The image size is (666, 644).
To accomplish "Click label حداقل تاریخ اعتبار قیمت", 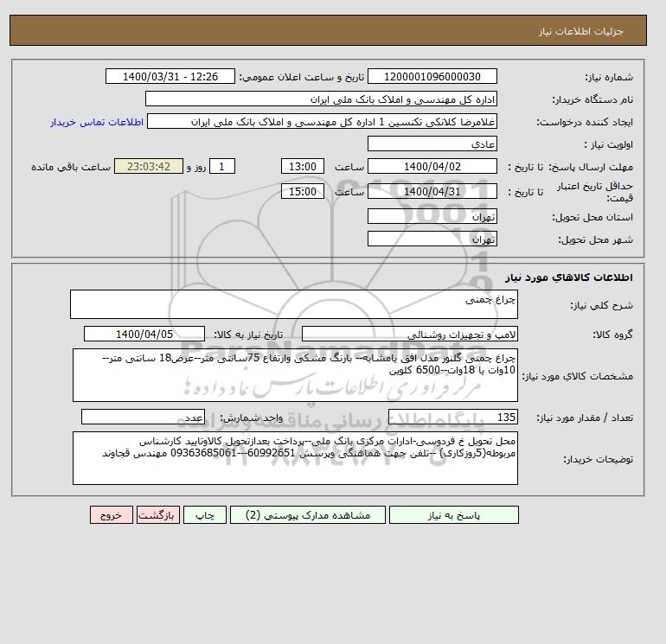I will click(x=595, y=192).
